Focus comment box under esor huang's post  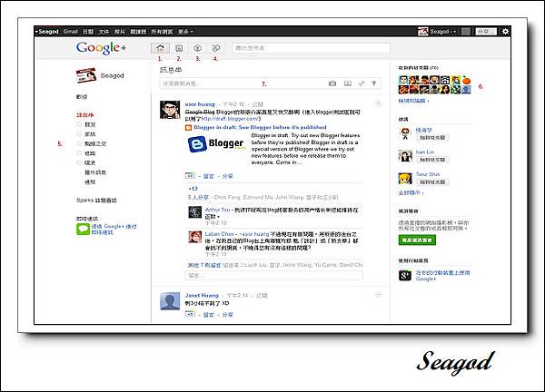tap(274, 275)
